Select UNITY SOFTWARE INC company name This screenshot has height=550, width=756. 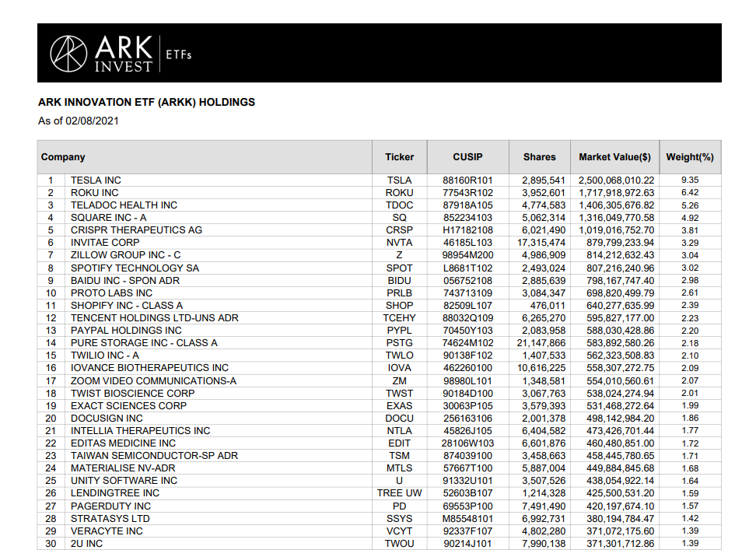click(124, 481)
